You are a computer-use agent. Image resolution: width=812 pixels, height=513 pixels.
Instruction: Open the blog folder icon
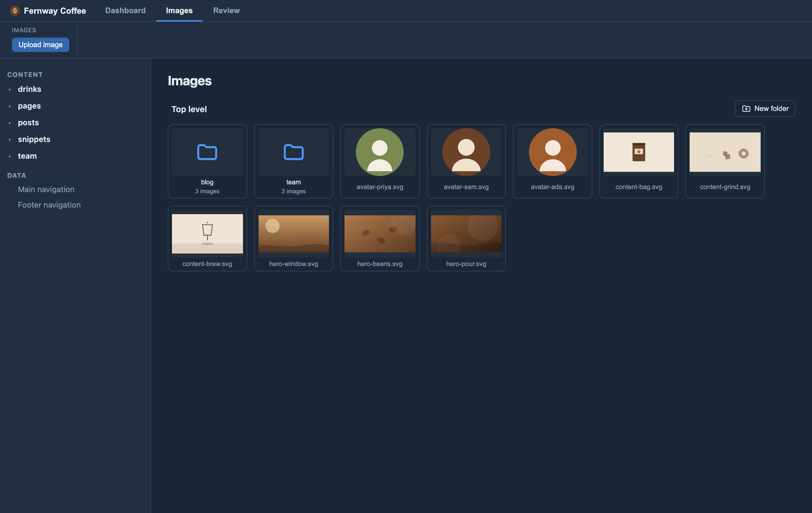tap(207, 152)
